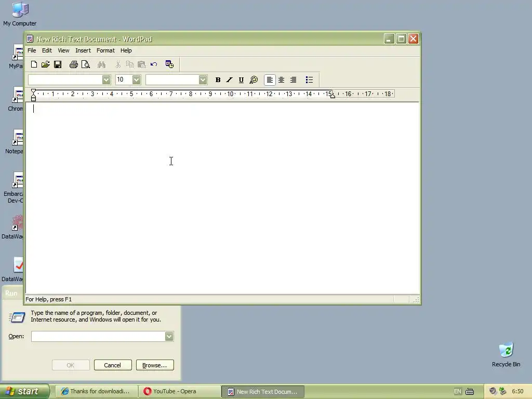Click the Open text field in Run dialog

[x=98, y=336]
